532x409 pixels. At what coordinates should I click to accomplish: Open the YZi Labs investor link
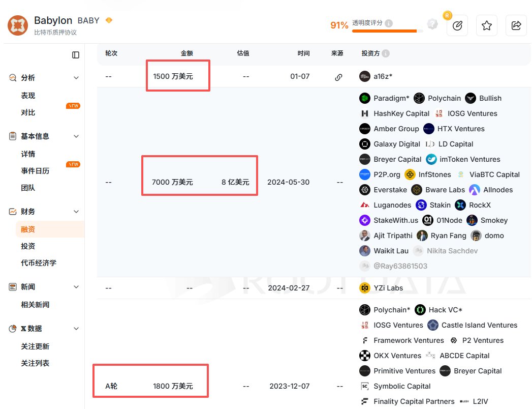[x=388, y=288]
